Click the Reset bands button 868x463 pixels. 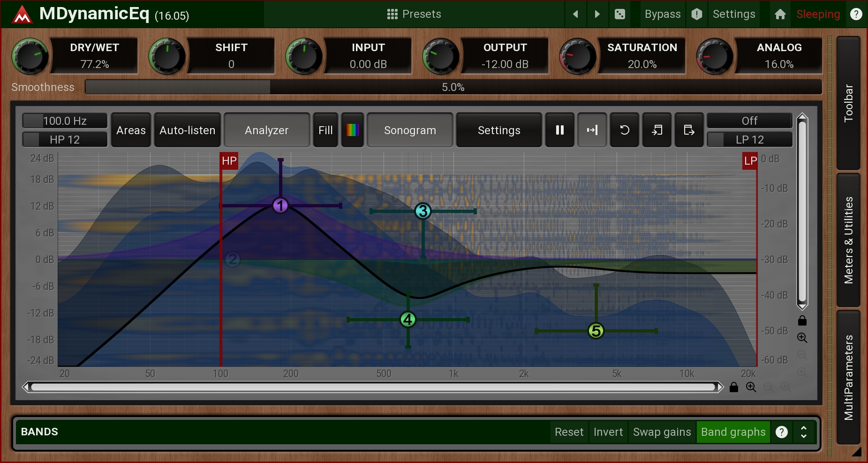tap(569, 432)
